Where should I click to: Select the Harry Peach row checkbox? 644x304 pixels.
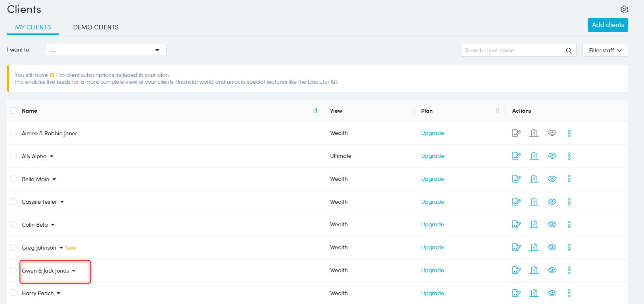pos(13,293)
